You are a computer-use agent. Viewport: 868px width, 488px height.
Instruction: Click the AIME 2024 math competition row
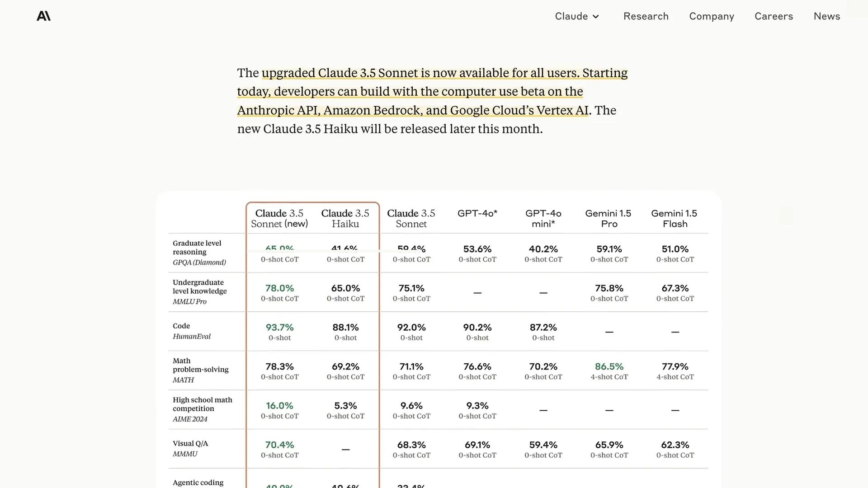pos(190,419)
